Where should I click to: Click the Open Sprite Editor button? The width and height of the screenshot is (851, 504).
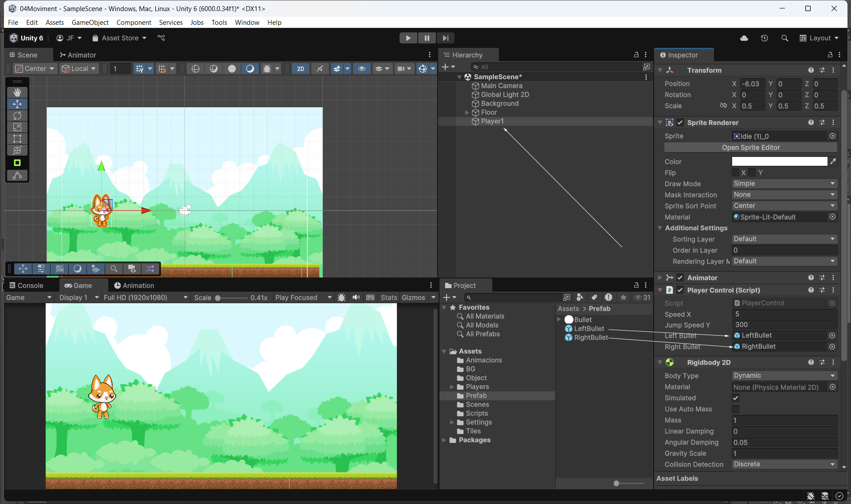pyautogui.click(x=750, y=148)
